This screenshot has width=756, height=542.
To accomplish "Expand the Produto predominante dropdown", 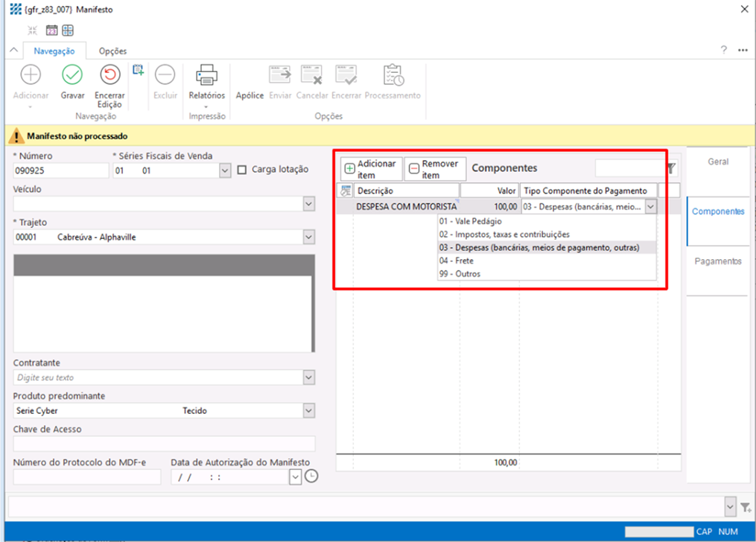I will click(308, 411).
